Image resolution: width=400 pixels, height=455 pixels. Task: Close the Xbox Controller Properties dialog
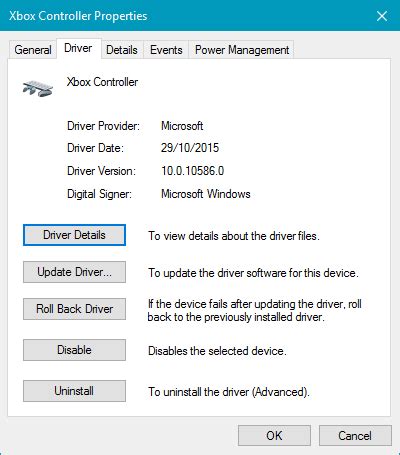[x=382, y=16]
